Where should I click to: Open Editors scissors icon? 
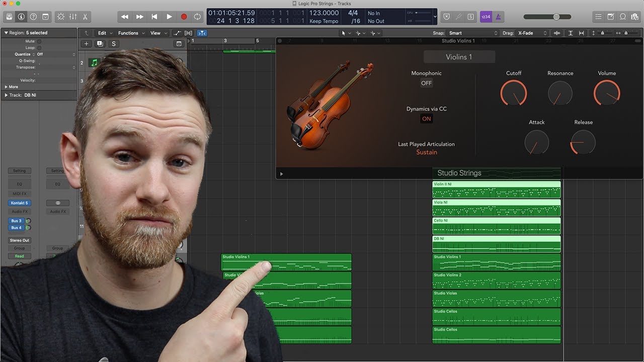(85, 17)
